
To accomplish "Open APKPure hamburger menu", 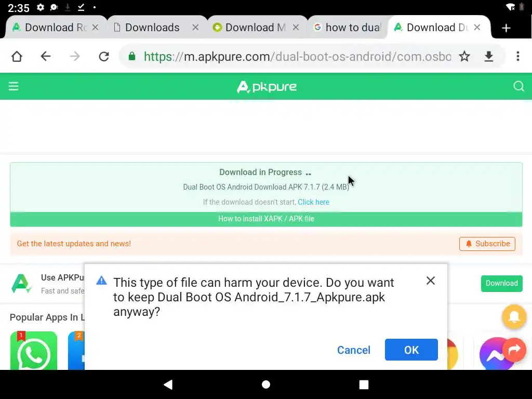I will pos(14,86).
